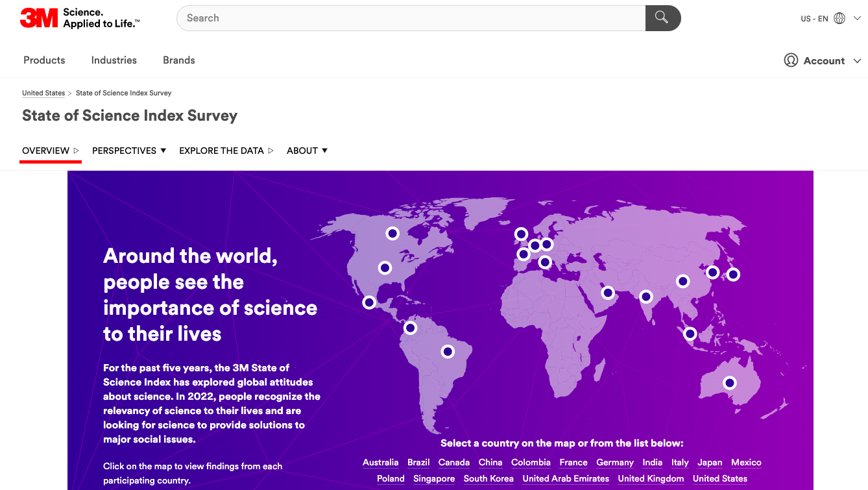Open the United Kingdom country link

tap(651, 479)
